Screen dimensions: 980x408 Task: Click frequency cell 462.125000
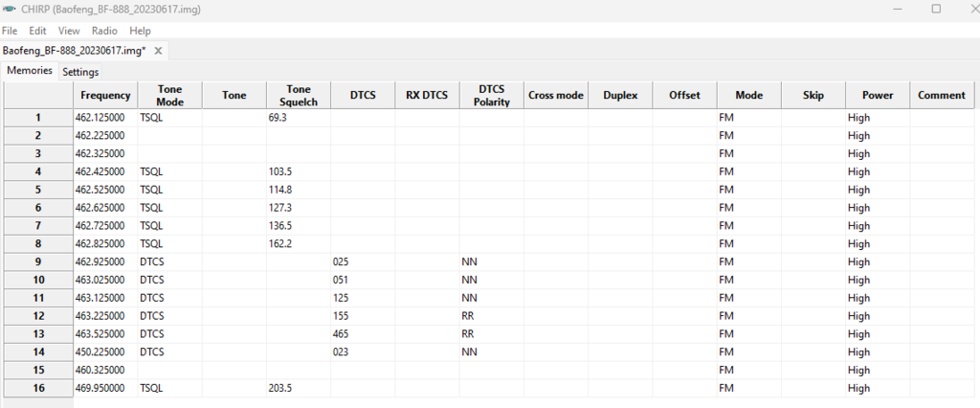(x=105, y=118)
